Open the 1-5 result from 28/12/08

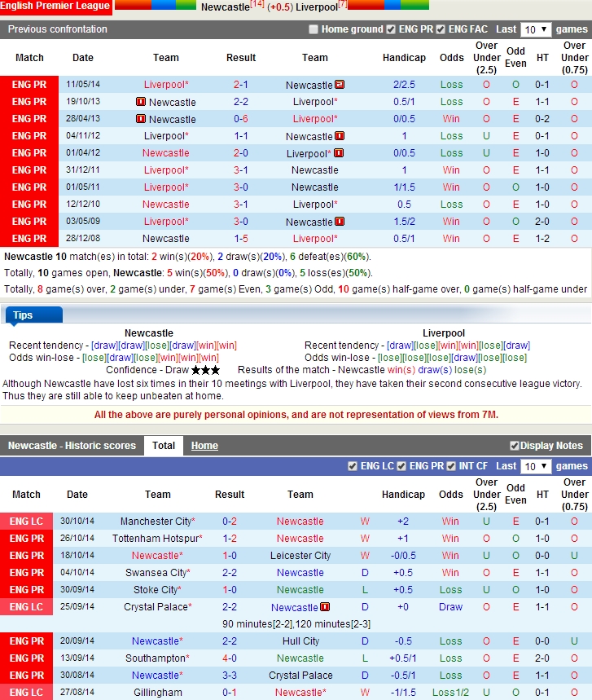(x=241, y=239)
